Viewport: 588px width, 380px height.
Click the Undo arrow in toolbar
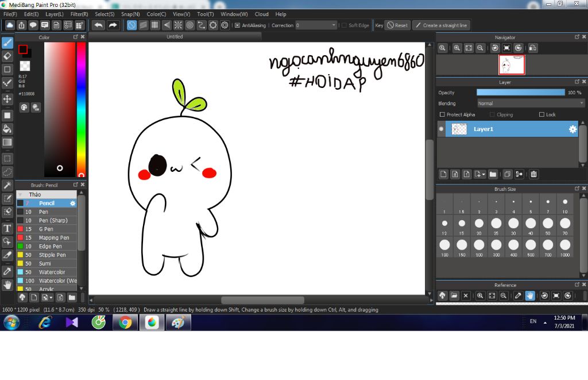[x=98, y=25]
